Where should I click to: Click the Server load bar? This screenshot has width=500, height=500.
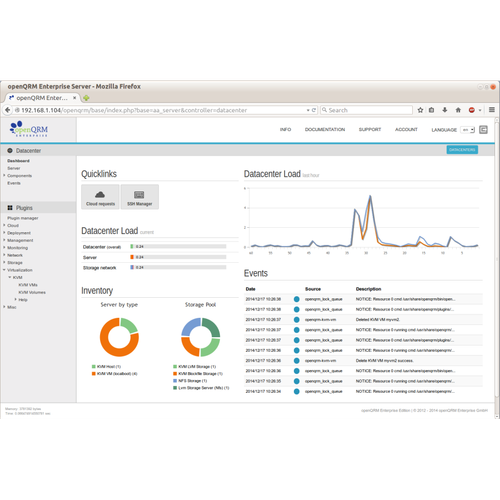click(178, 257)
